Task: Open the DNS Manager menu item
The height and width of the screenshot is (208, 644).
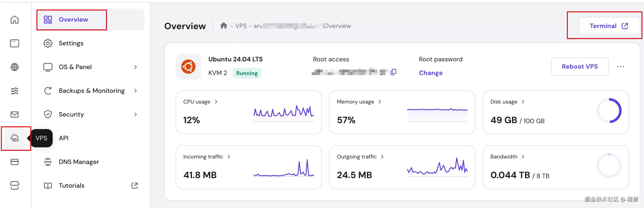Action: [91, 162]
